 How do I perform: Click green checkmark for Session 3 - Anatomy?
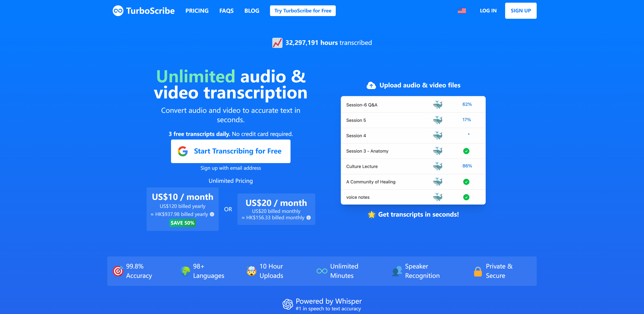(466, 151)
